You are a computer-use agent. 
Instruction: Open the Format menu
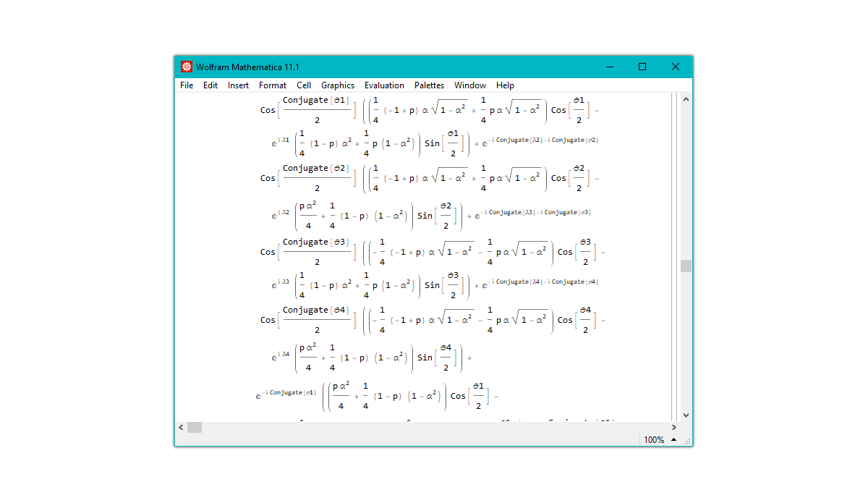[273, 85]
